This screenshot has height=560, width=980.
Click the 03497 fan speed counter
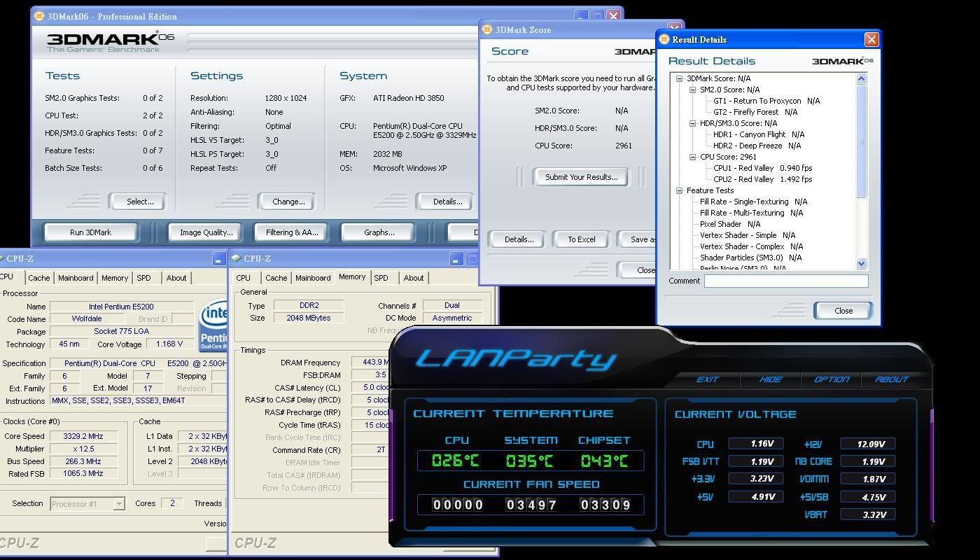pos(531,505)
